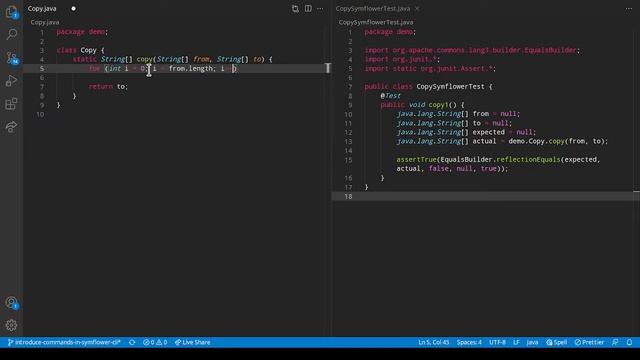The image size is (640, 360).
Task: Open the Live Share activity bar icon
Action: (x=11, y=127)
